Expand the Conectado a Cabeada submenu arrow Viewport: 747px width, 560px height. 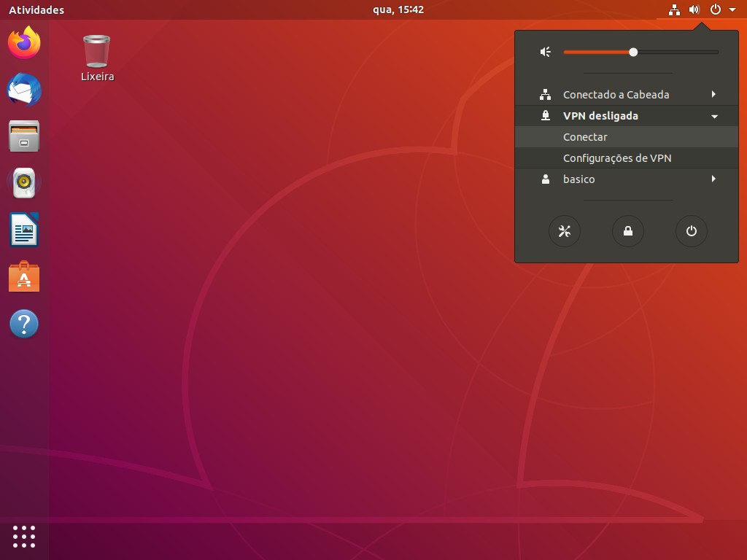click(713, 94)
